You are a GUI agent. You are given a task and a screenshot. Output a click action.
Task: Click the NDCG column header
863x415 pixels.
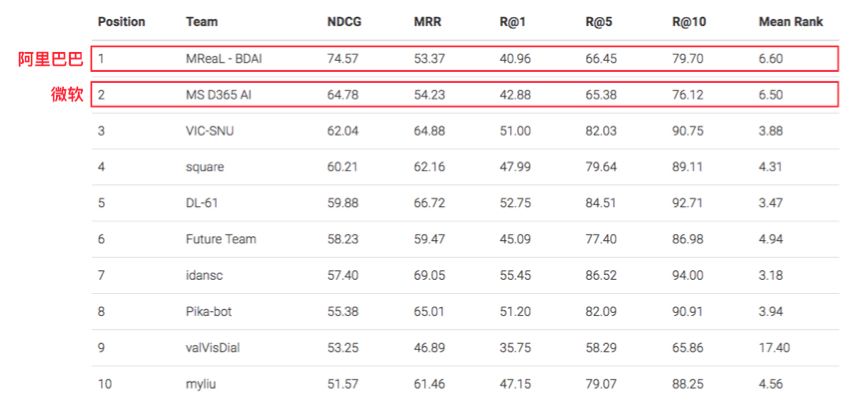click(344, 21)
